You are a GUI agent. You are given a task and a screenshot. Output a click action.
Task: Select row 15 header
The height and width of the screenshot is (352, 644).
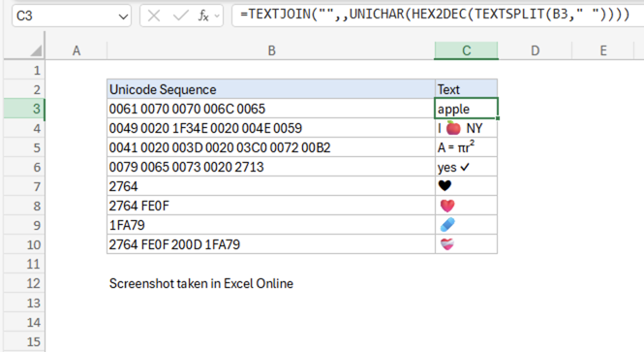click(24, 341)
